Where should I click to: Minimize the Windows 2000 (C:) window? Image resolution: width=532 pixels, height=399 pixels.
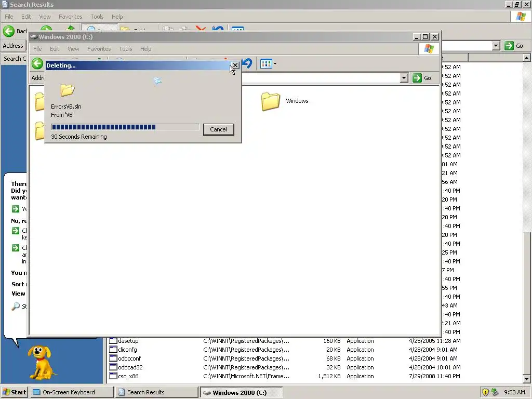click(417, 37)
